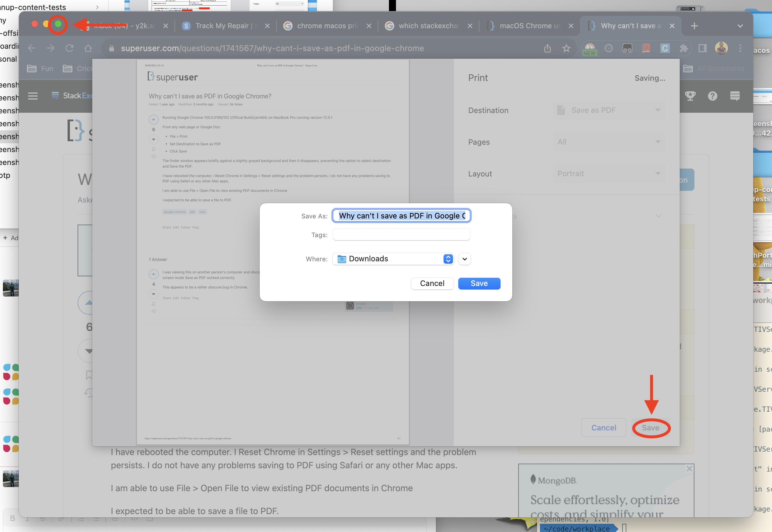Open the Layout Portrait dropdown
Image resolution: width=772 pixels, height=532 pixels.
[x=609, y=174]
